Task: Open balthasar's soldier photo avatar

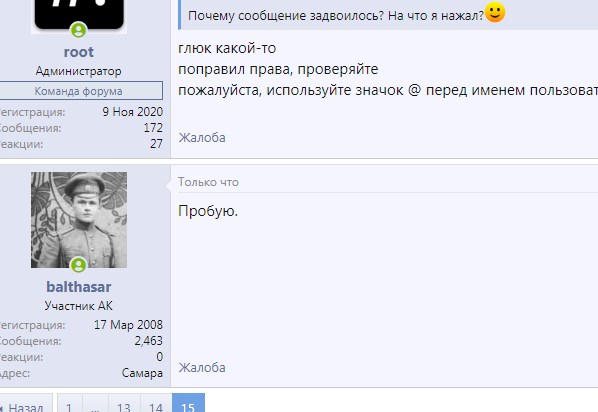Action: click(x=79, y=220)
